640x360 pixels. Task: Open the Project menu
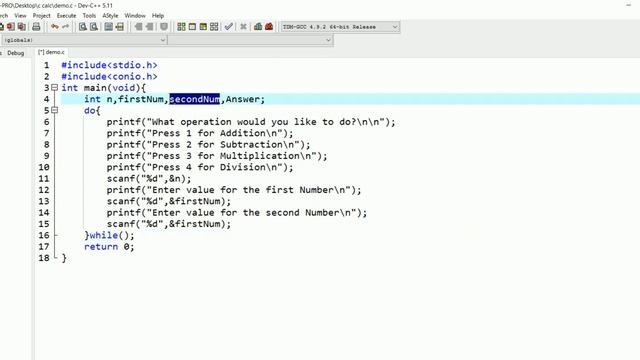coord(42,16)
